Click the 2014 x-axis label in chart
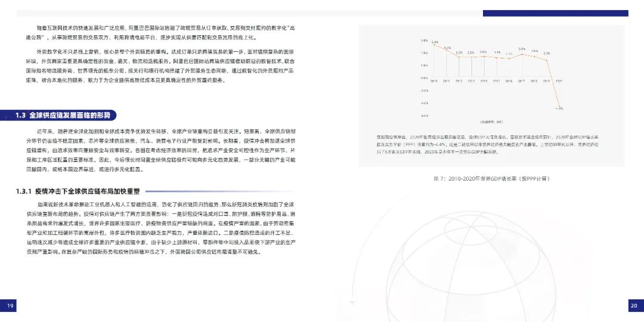 tap(484, 81)
